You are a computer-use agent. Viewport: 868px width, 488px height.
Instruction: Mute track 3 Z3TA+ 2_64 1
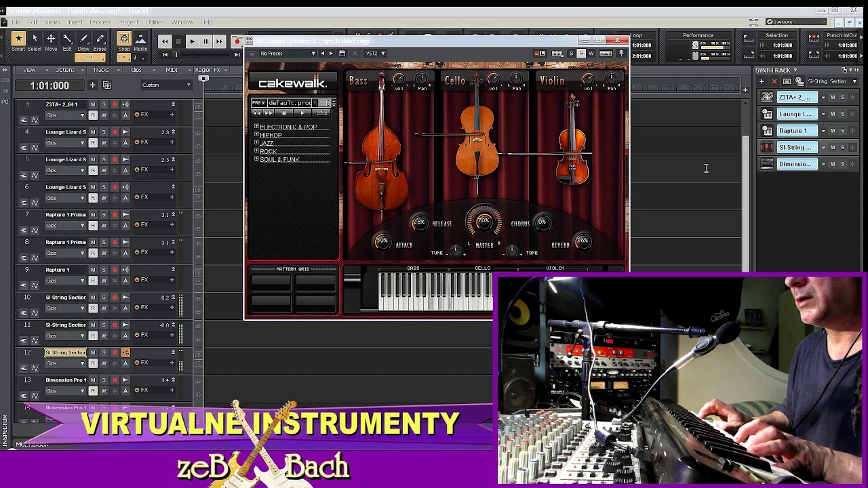click(94, 104)
